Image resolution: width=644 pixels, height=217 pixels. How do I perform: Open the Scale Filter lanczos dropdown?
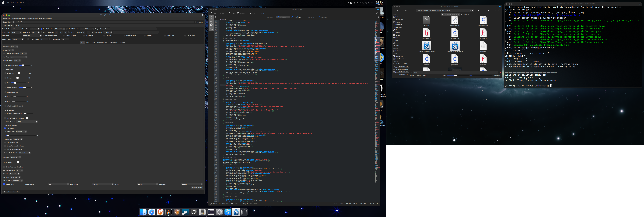pyautogui.click(x=35, y=29)
